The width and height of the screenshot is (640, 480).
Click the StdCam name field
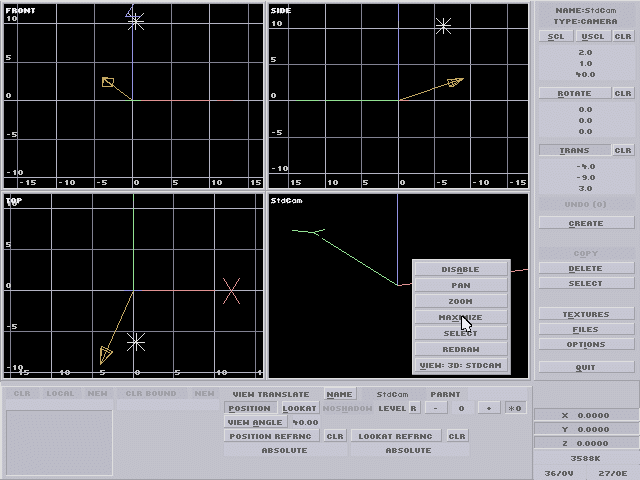[392, 394]
